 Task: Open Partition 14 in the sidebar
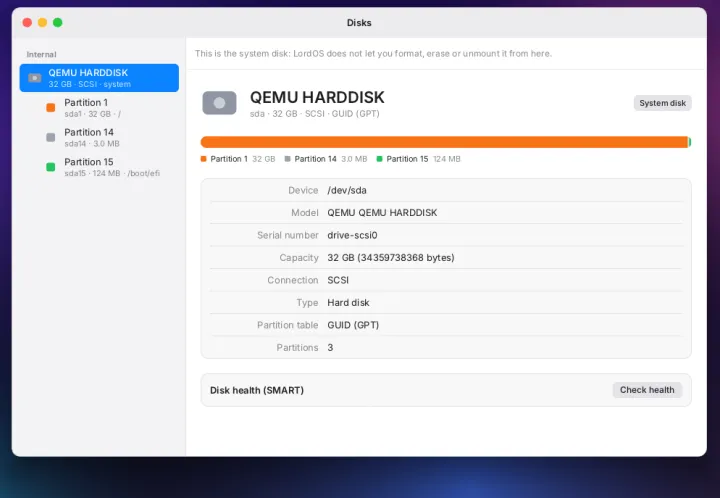click(x=99, y=137)
